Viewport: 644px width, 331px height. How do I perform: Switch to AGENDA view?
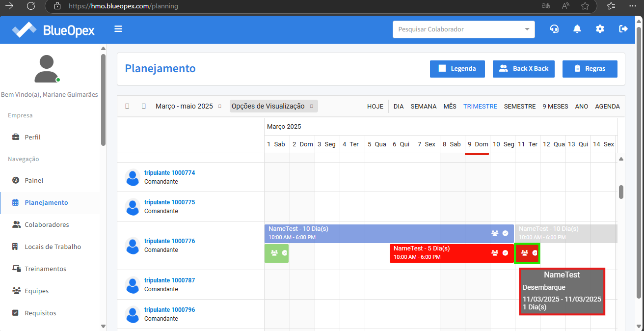click(607, 106)
